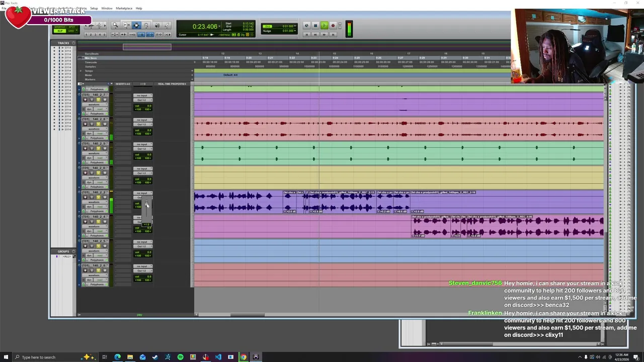
Task: Open the Window menu
Action: point(107,8)
